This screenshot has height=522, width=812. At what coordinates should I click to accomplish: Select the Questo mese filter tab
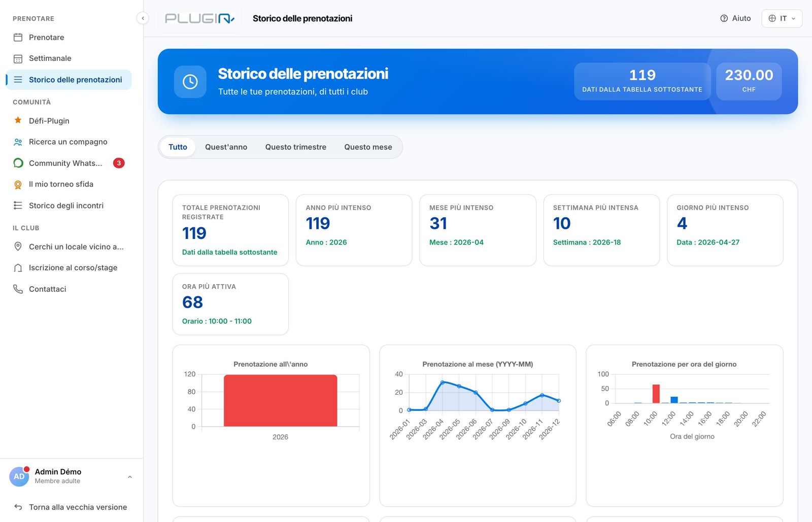[368, 147]
